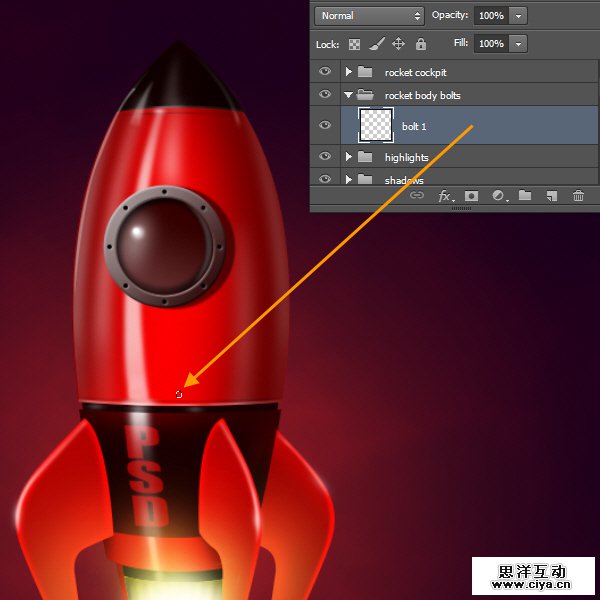Hide the rocket body bolts group

(x=325, y=94)
